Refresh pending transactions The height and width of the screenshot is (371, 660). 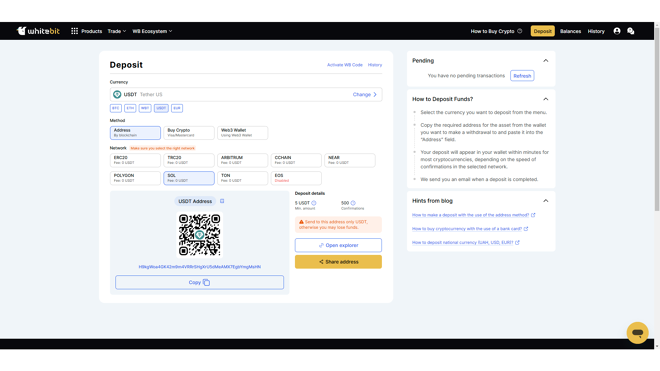[x=522, y=76]
